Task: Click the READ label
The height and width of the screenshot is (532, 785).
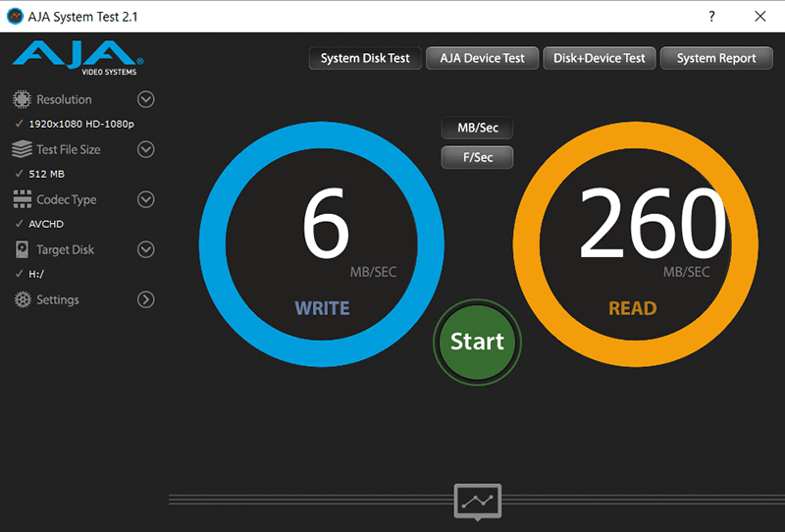Action: (633, 308)
